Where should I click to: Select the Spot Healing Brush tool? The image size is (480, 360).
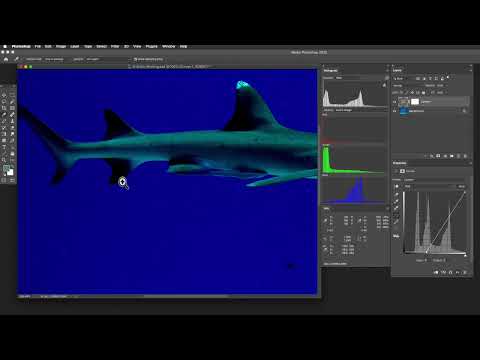[x=12, y=115]
